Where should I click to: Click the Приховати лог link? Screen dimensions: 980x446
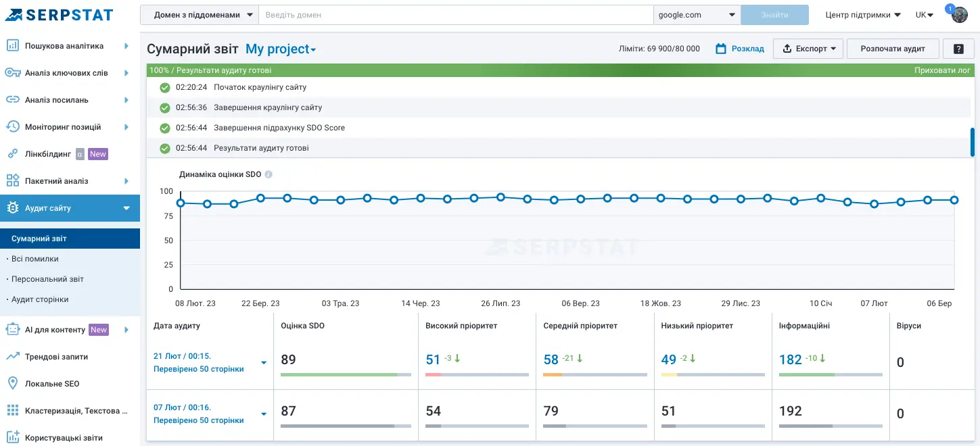click(x=941, y=70)
